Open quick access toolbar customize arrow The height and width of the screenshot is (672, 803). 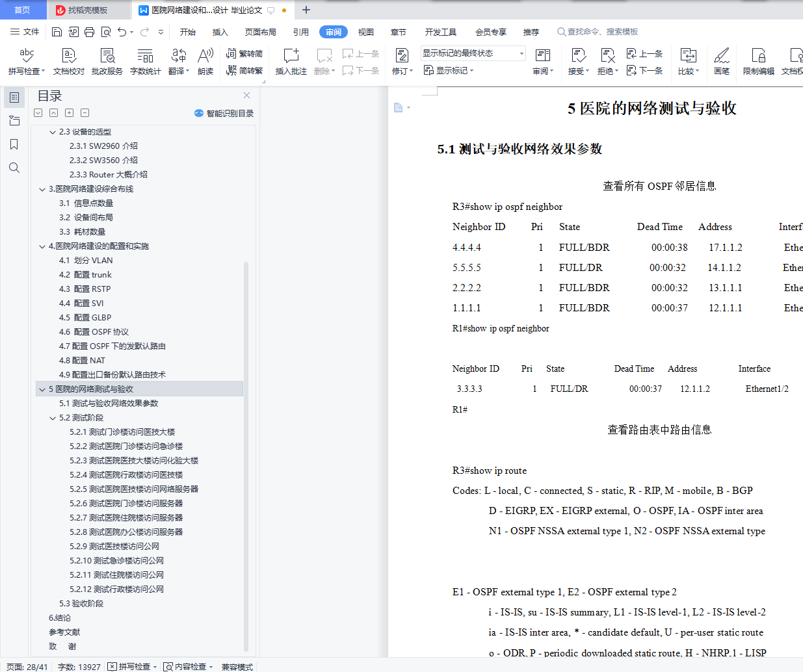pos(161,32)
